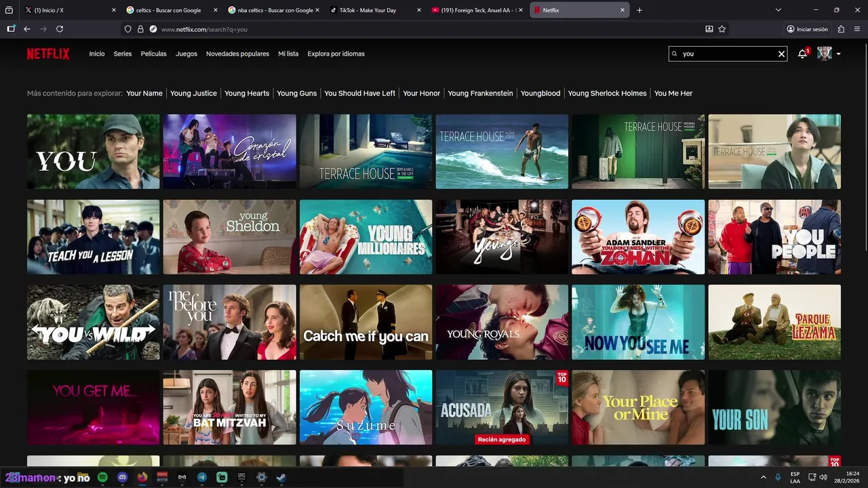Open the Young Millionaires thumbnail
868x488 pixels.
pos(366,237)
